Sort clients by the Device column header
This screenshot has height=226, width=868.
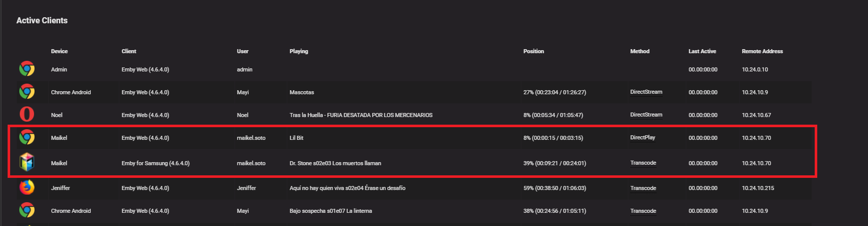point(59,51)
